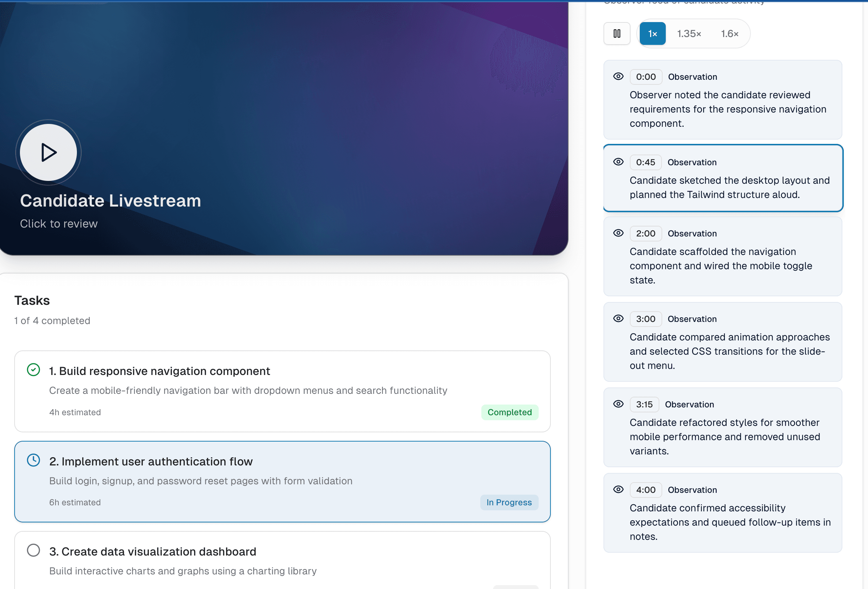Click the eye icon on 3:15 observation
Screen dimensions: 868x589
point(618,404)
